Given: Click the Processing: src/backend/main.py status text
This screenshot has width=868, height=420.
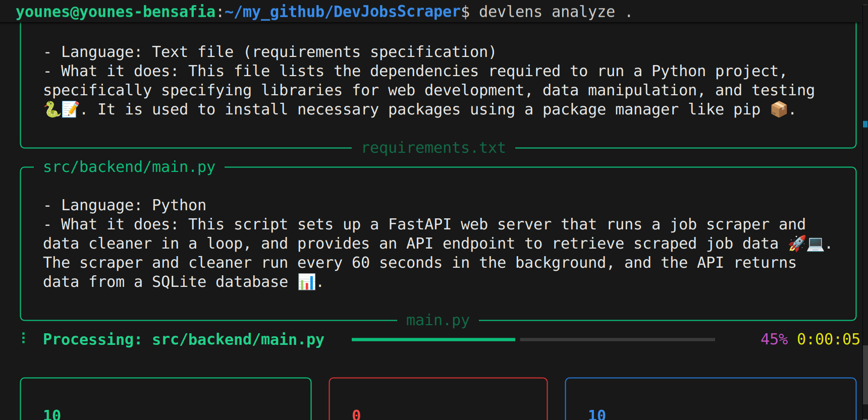Looking at the screenshot, I should pos(184,339).
